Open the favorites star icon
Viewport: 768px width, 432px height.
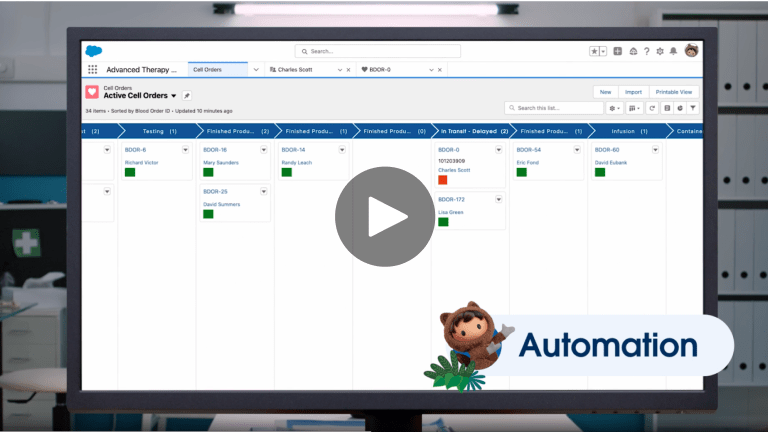tap(594, 51)
